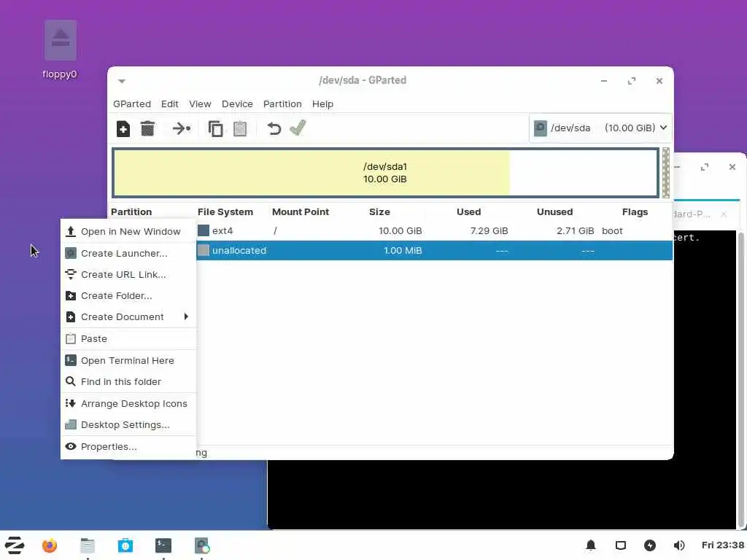Open notifications bell in system tray

click(x=591, y=545)
